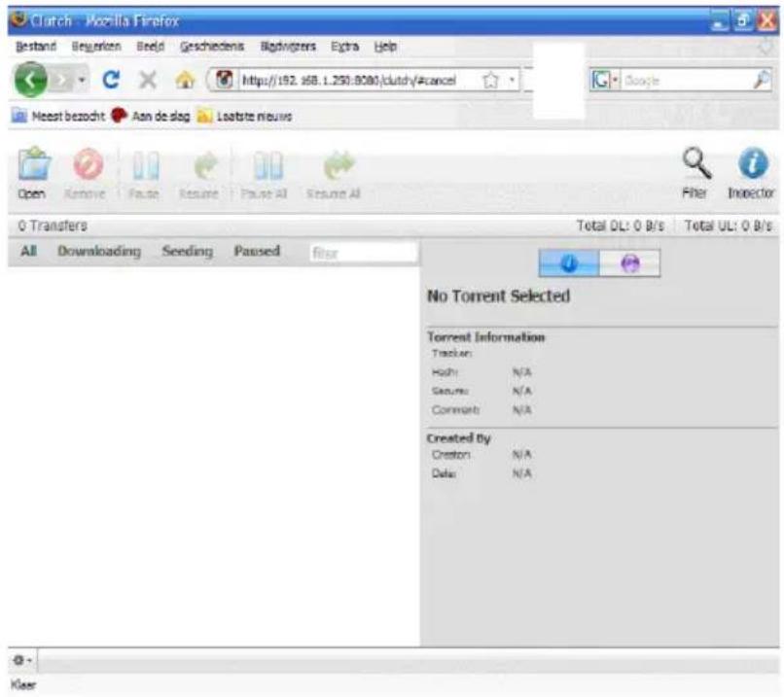This screenshot has width=784, height=697.
Task: Go to Firefox home page icon
Action: (x=185, y=80)
